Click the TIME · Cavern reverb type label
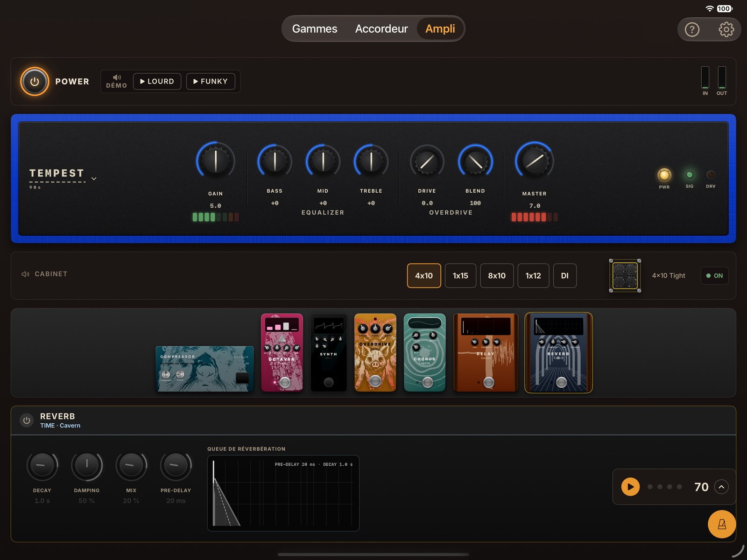 (x=60, y=426)
